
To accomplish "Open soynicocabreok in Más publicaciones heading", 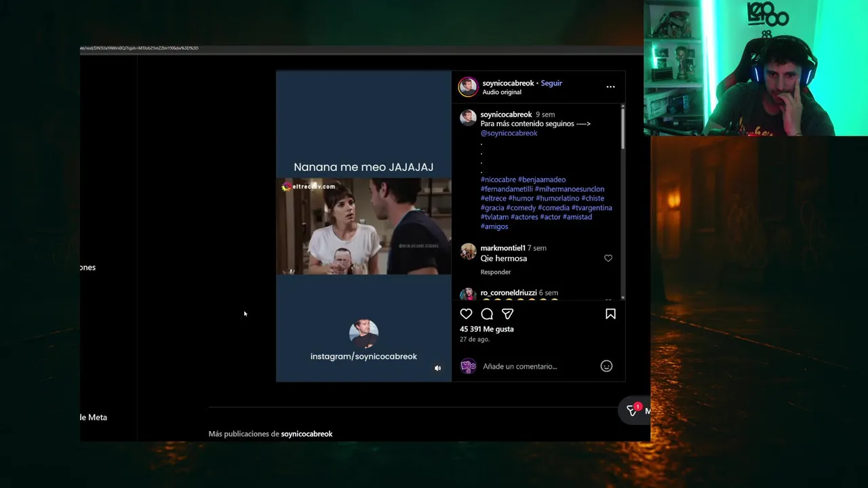I will [x=307, y=434].
